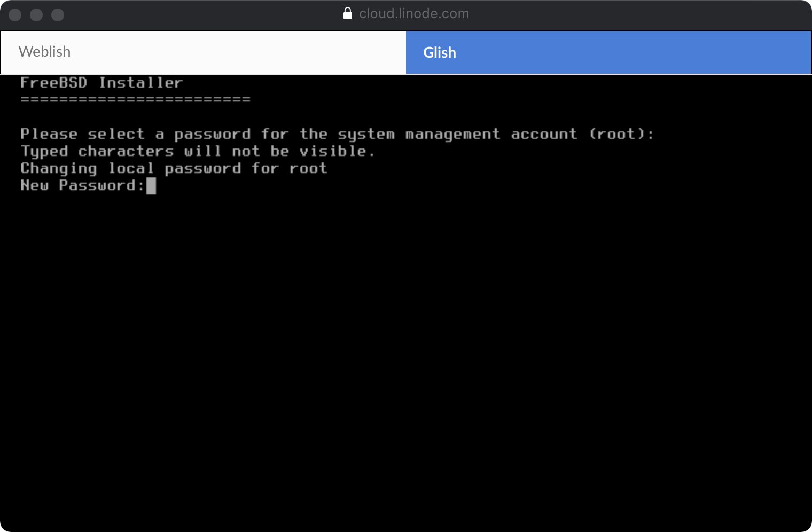Click the "Typed characters will not be visible" line
Image resolution: width=812 pixels, height=532 pixels.
[x=198, y=151]
